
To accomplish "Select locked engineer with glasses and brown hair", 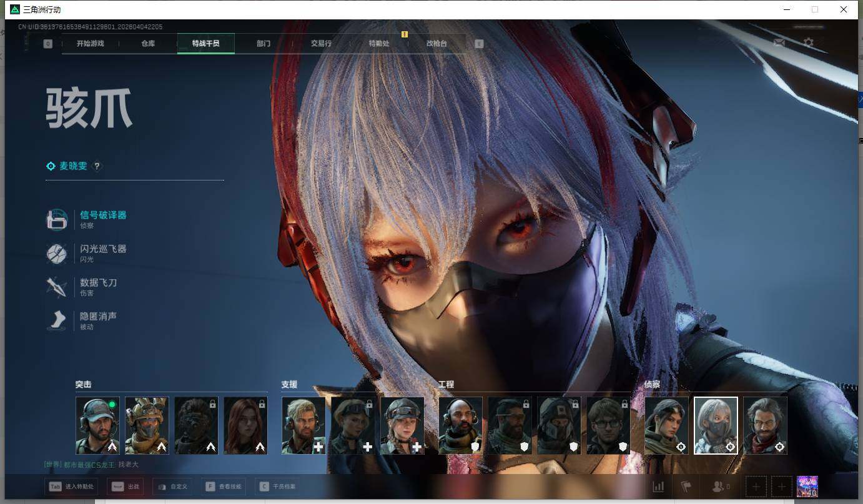I will tap(609, 425).
